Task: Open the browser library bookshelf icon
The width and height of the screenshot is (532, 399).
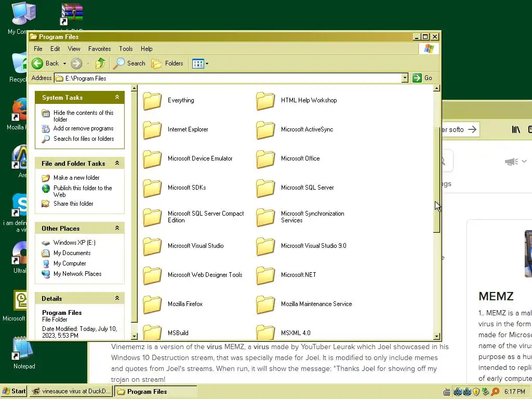Action: click(x=516, y=129)
